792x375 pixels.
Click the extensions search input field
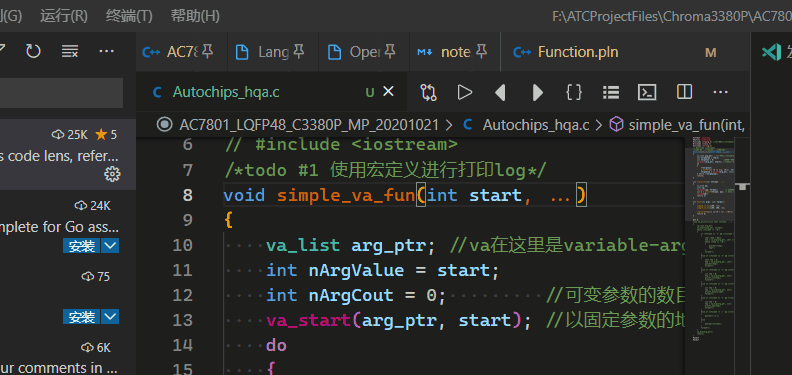click(x=61, y=93)
